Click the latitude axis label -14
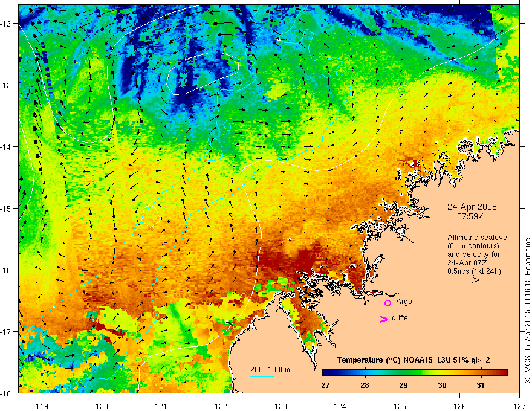 [x=7, y=147]
